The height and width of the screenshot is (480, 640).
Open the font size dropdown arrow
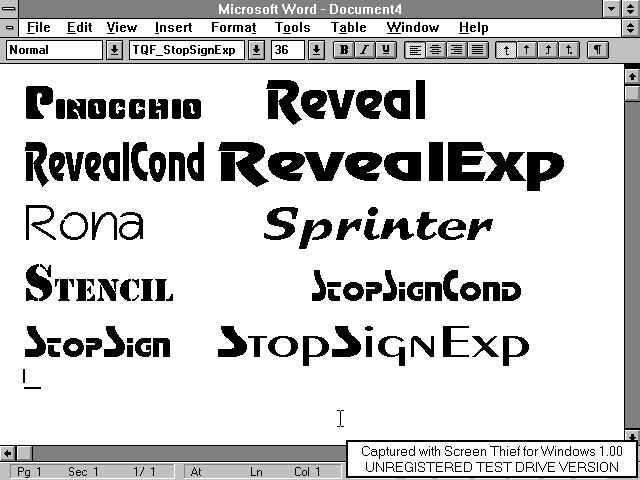point(316,50)
